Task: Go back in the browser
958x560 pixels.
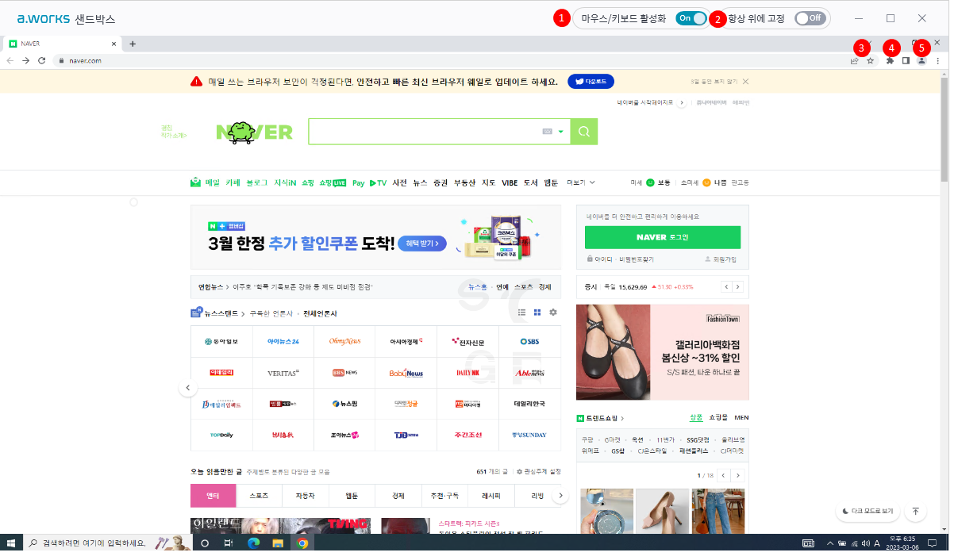Action: [10, 60]
